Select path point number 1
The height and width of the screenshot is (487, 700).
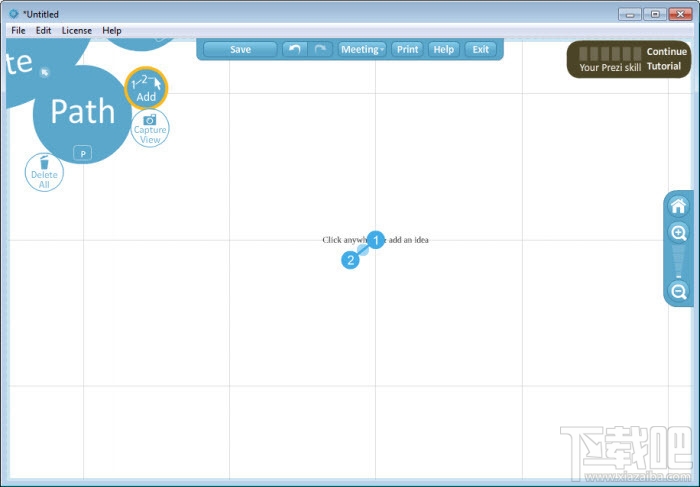(376, 240)
